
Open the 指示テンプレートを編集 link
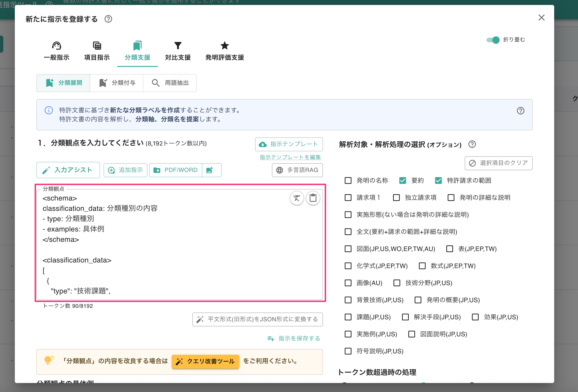pos(290,157)
